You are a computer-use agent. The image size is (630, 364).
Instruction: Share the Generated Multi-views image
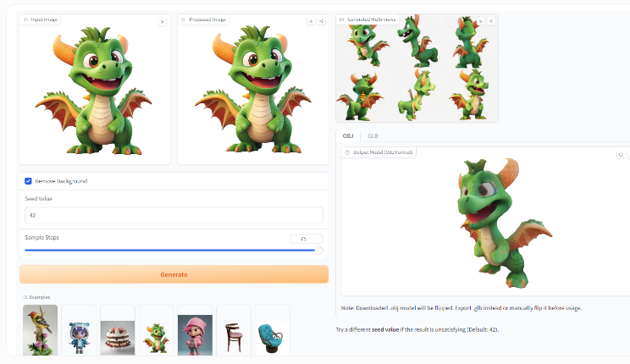(x=491, y=21)
